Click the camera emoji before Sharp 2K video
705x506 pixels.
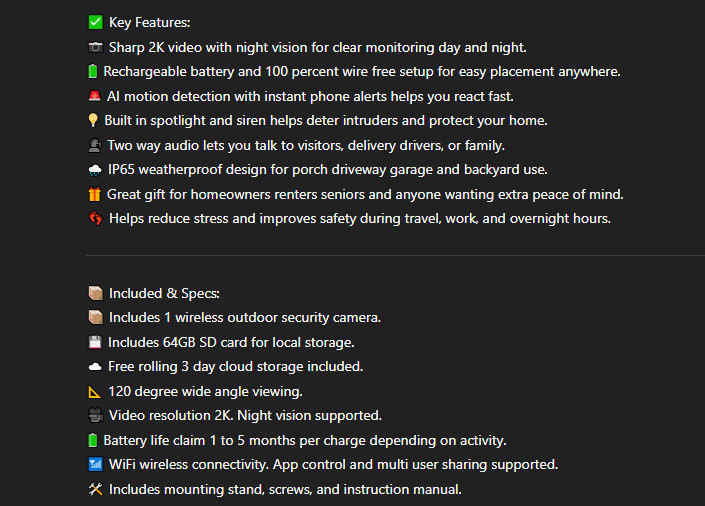95,47
